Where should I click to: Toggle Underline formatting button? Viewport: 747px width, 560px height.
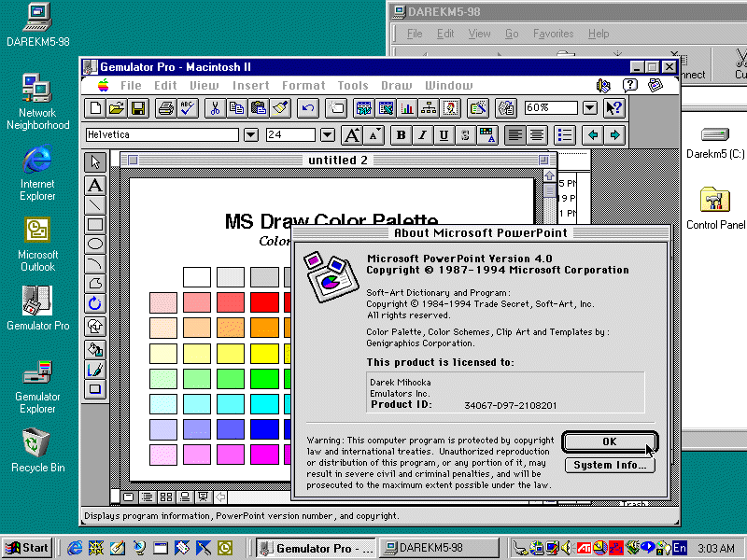[x=444, y=135]
